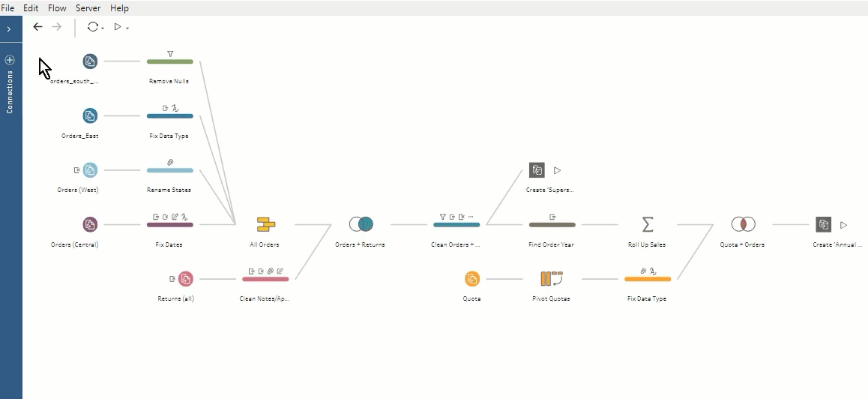Click the Quota + Orders join icon
This screenshot has height=399, width=868.
[x=743, y=224]
